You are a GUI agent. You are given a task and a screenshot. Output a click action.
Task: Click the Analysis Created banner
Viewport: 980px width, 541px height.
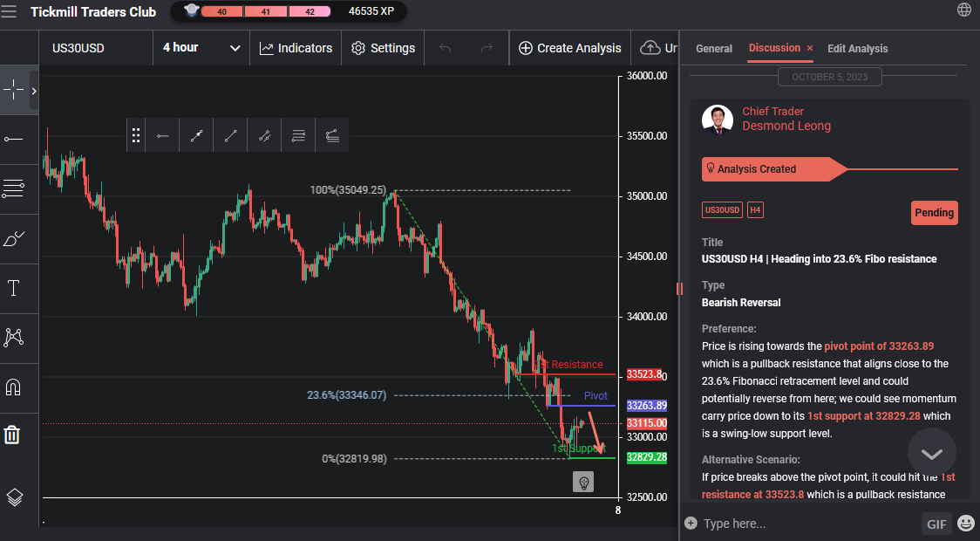tap(773, 169)
